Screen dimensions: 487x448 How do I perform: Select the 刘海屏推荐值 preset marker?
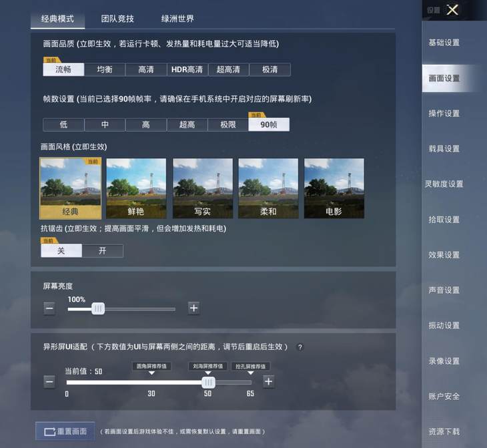pyautogui.click(x=207, y=367)
